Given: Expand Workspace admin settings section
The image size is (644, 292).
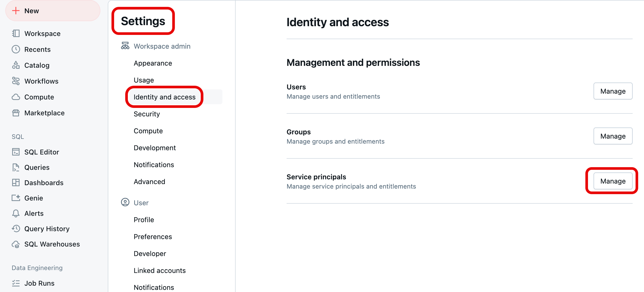Looking at the screenshot, I should pos(162,46).
